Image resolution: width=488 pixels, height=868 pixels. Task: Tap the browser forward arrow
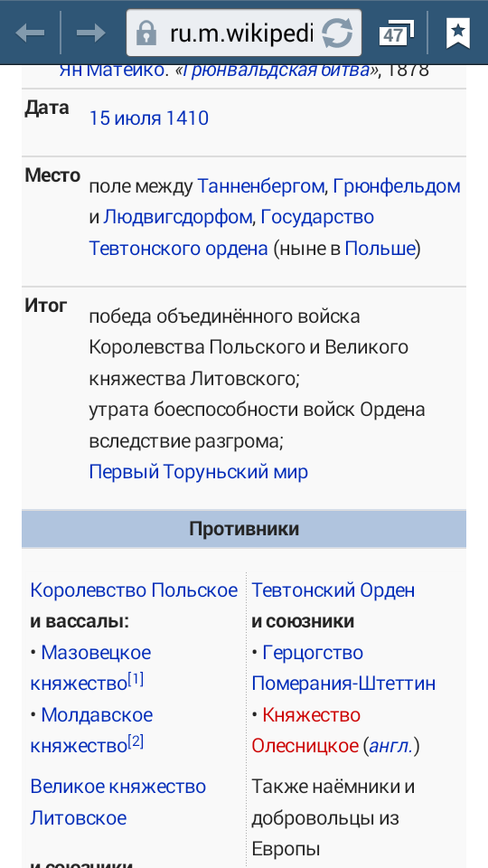point(90,33)
